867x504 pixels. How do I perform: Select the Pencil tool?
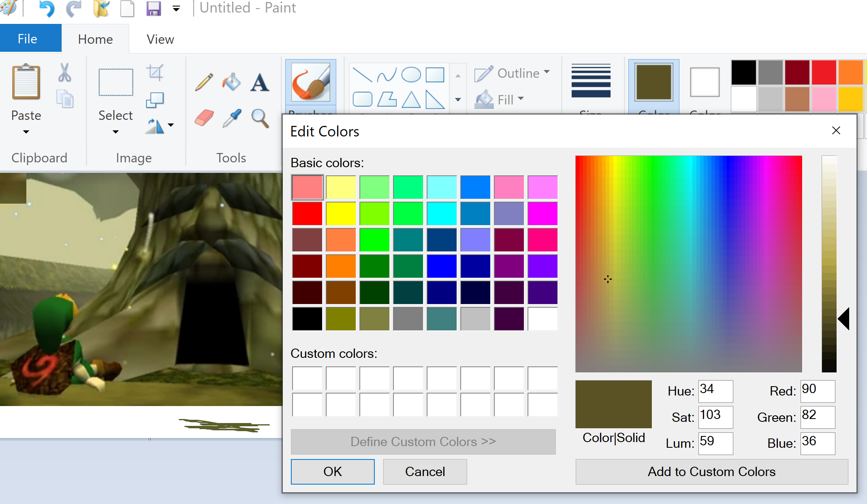click(x=204, y=82)
